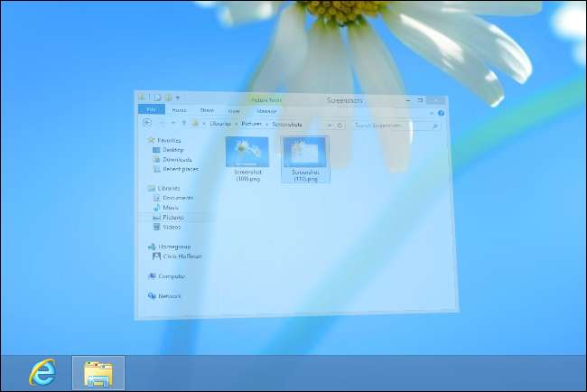Go back with the Back arrow button

147,123
